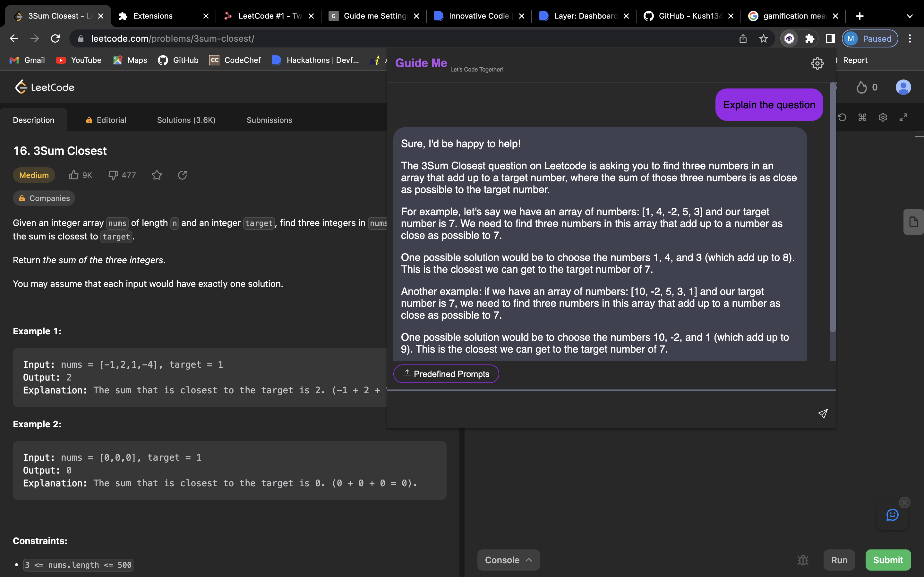Open Predefined Prompts list
This screenshot has height=577, width=924.
click(446, 373)
